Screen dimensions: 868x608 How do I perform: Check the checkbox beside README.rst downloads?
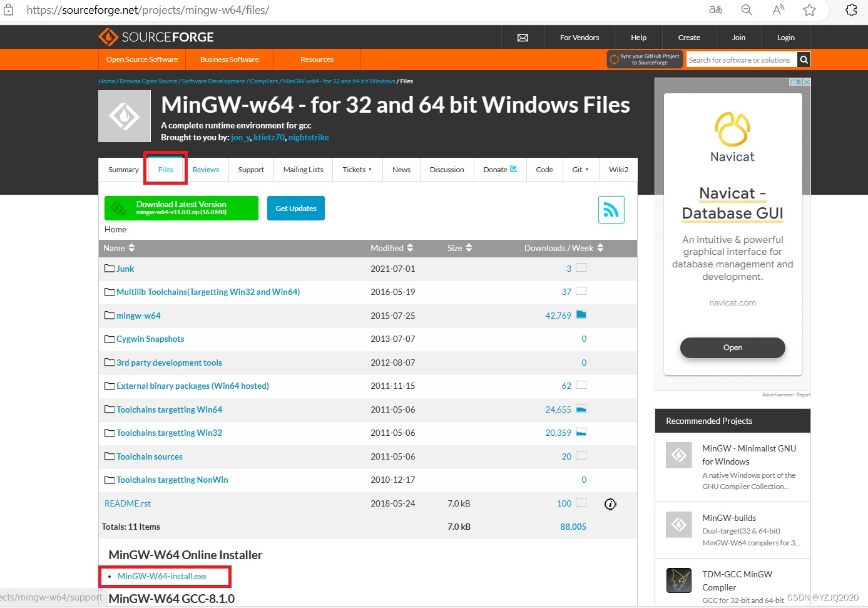(x=580, y=503)
